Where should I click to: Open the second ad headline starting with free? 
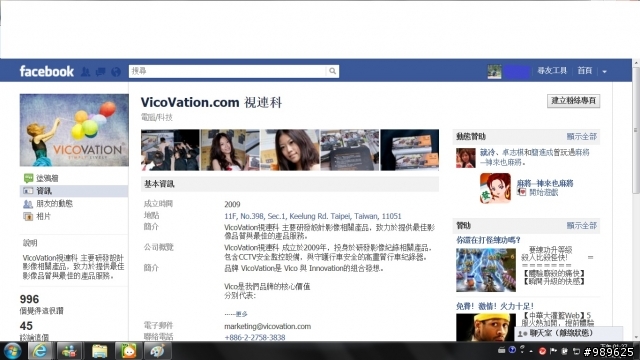tap(495, 306)
